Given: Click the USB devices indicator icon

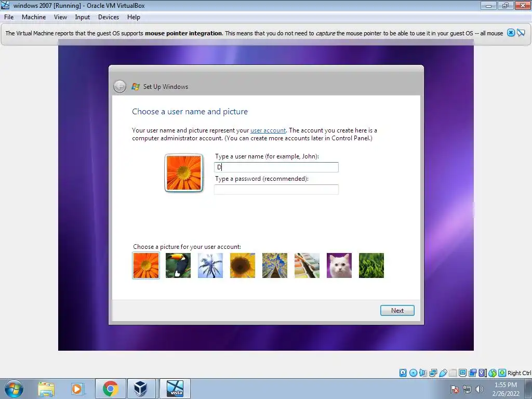Looking at the screenshot, I should point(443,373).
